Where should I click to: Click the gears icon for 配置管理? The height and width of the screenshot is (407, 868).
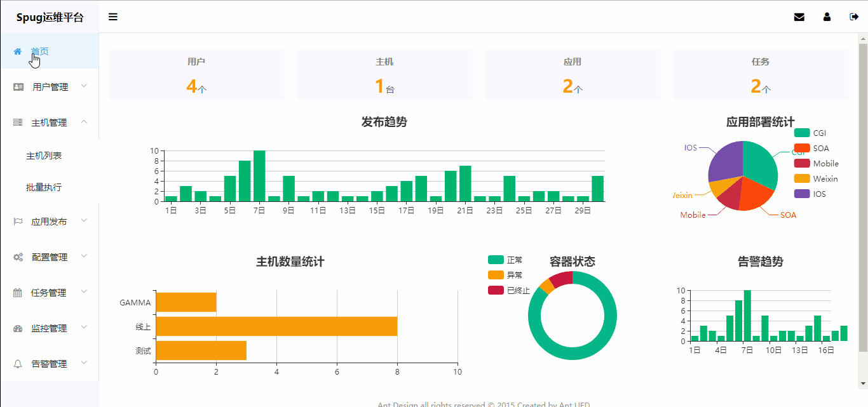[x=18, y=257]
